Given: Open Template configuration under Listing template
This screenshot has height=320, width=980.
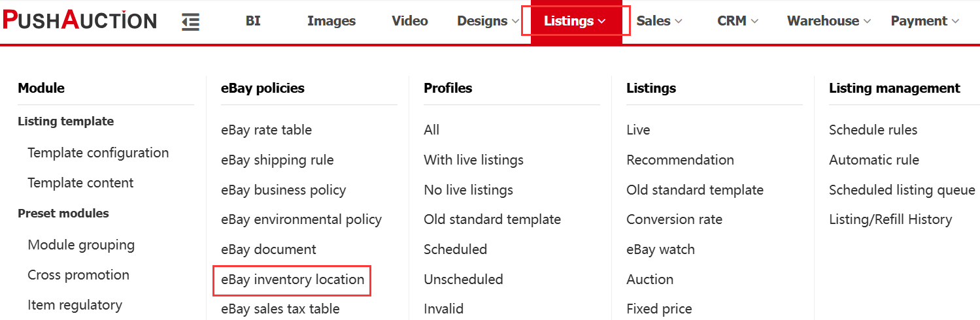Looking at the screenshot, I should [98, 153].
